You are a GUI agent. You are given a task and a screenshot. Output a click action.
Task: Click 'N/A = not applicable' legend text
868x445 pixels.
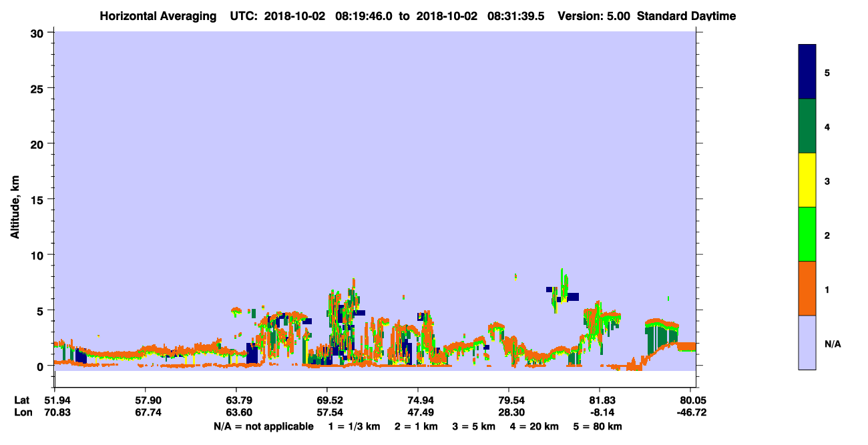(264, 426)
